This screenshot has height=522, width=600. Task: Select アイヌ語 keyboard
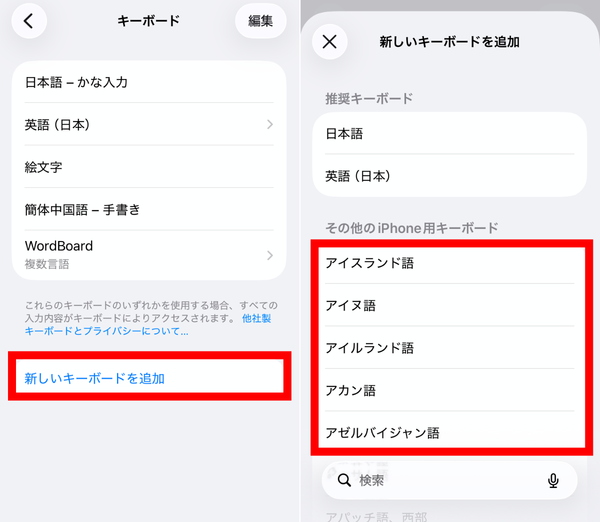[450, 305]
